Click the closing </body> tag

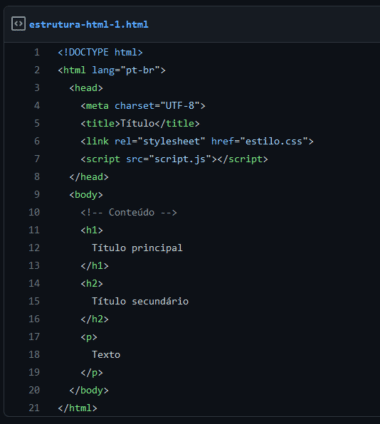coord(89,390)
